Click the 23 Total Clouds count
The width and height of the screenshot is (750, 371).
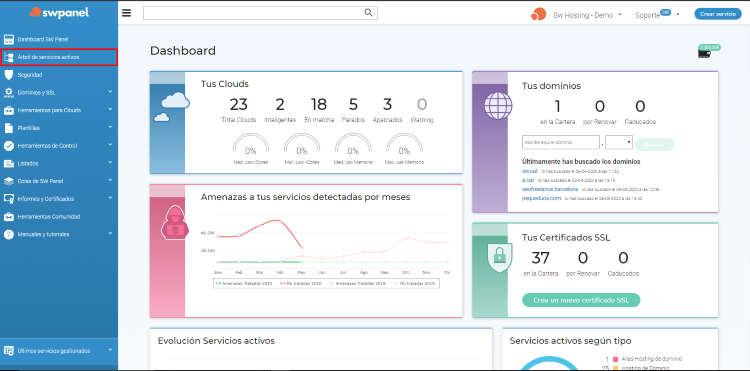coord(239,104)
